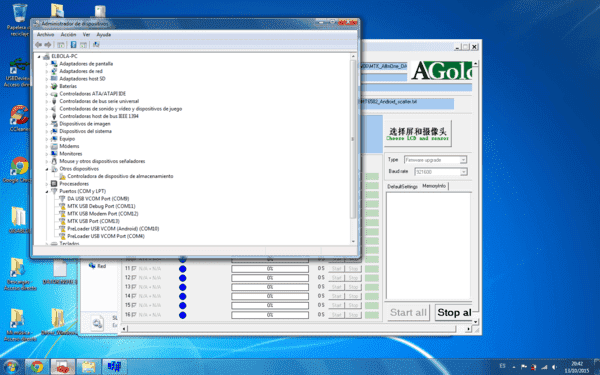Click the Start all button
Image resolution: width=600 pixels, height=375 pixels.
click(408, 313)
